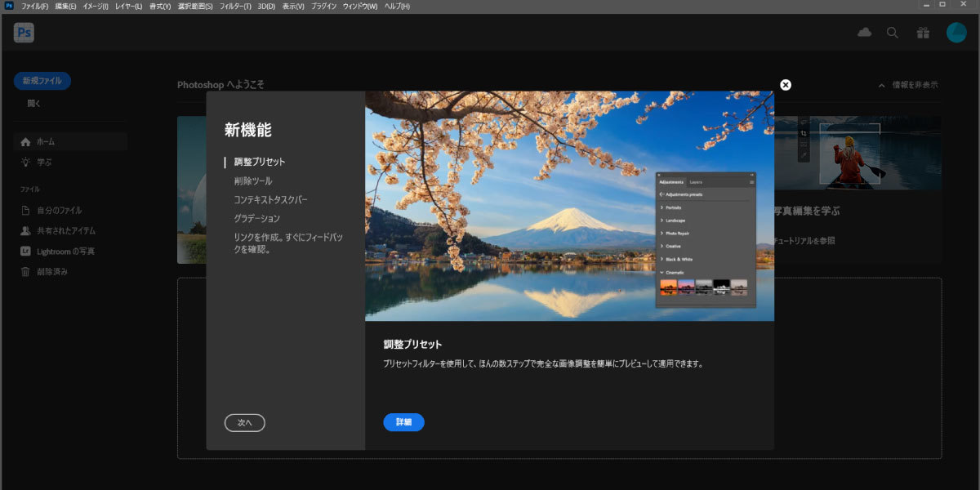Close the 新機能 dialog with X
Viewport: 980px width, 490px height.
coord(786,85)
